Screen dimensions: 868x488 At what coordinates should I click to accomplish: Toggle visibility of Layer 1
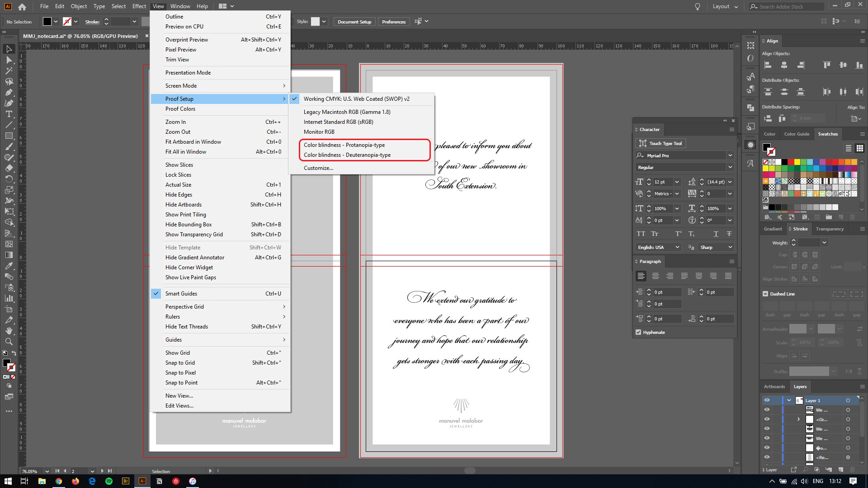(x=767, y=400)
